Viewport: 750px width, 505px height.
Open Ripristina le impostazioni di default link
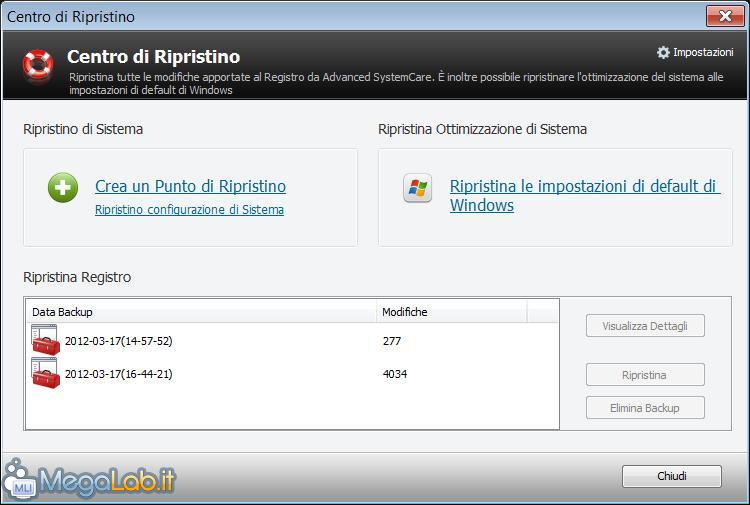(584, 187)
